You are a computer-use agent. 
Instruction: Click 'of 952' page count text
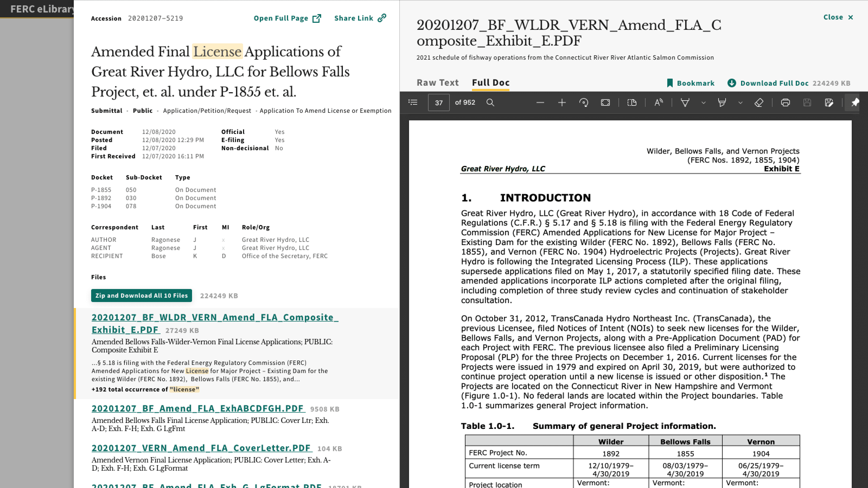tap(465, 102)
